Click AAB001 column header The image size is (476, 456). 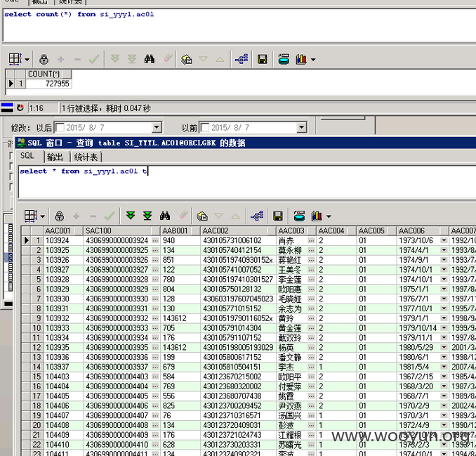coord(180,230)
